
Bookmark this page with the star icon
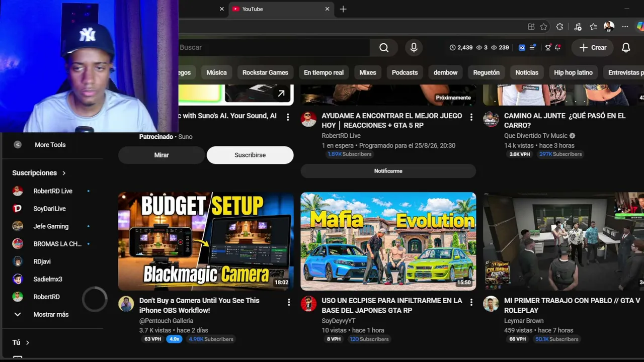pyautogui.click(x=543, y=27)
